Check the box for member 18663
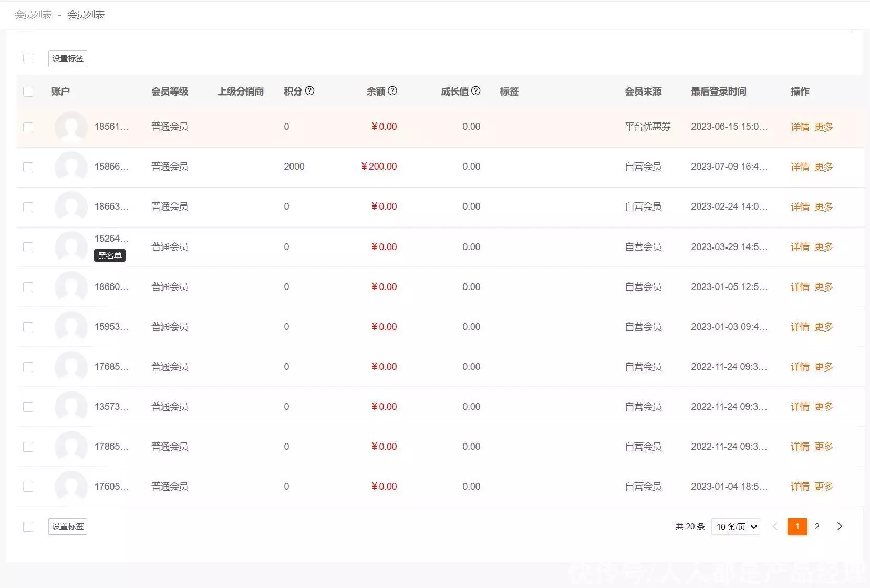 coord(28,207)
